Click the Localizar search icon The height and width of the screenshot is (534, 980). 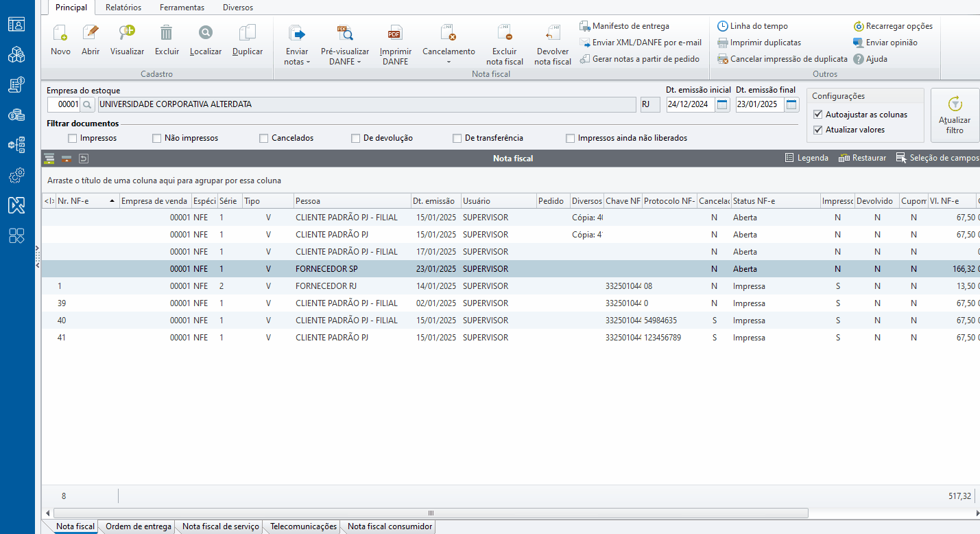click(206, 34)
